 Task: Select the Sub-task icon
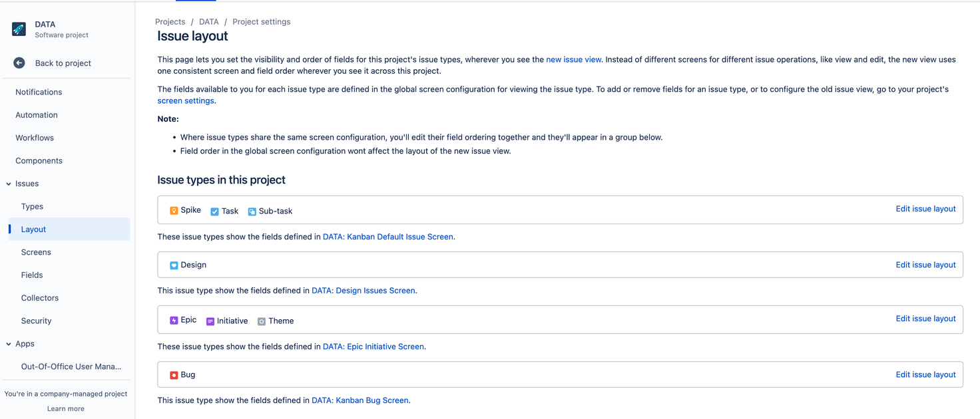click(252, 211)
